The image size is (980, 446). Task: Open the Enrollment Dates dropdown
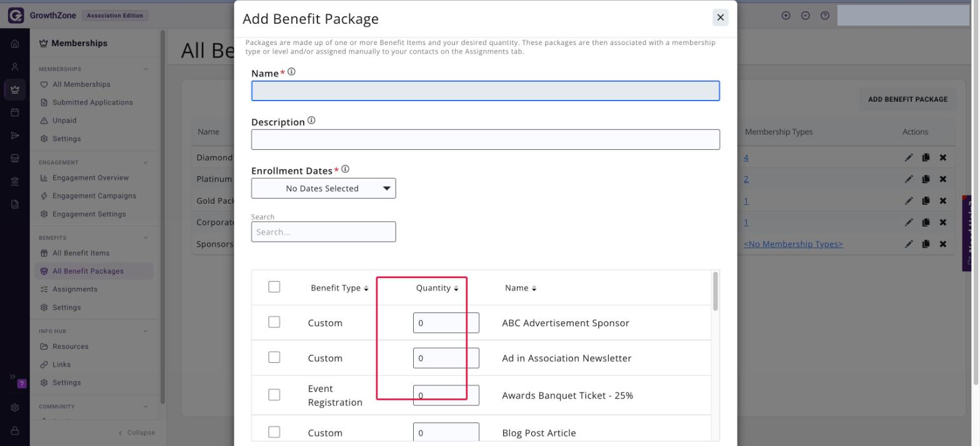click(323, 188)
